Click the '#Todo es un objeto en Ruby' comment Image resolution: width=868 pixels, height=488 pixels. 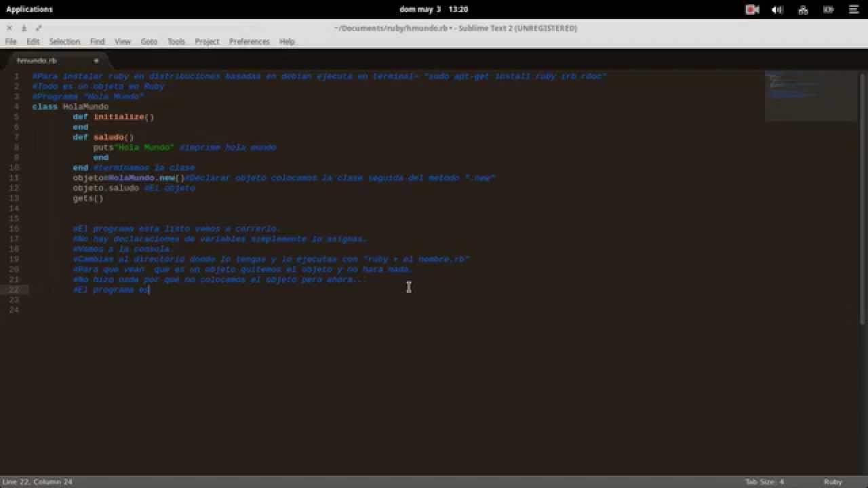click(x=98, y=86)
